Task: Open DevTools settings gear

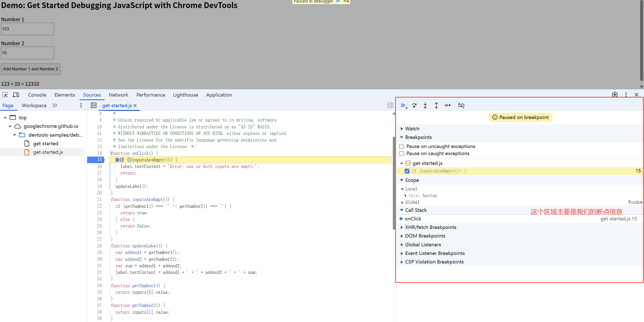Action: (x=615, y=95)
